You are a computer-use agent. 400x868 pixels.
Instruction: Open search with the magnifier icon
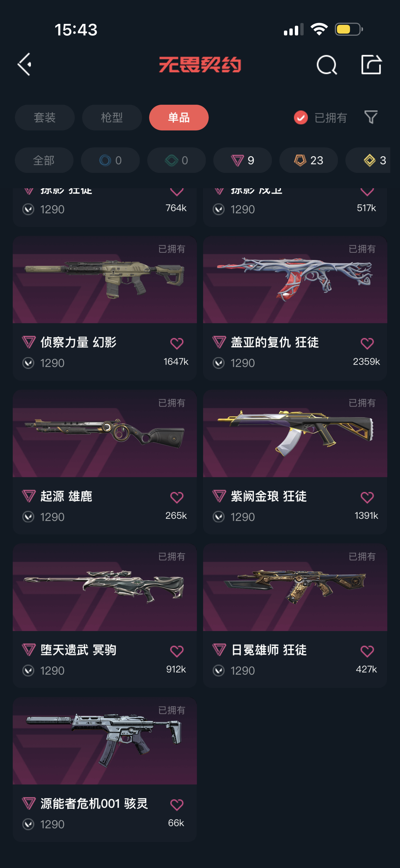(x=326, y=65)
